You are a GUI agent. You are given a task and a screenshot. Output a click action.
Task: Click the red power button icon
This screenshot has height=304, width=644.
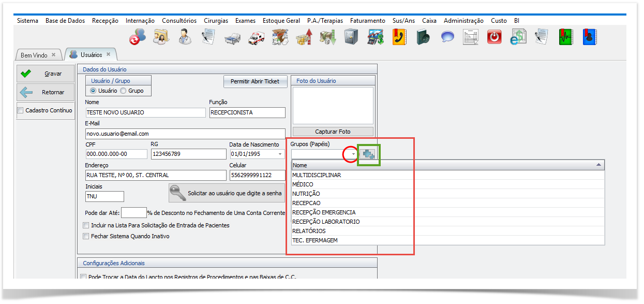pos(495,37)
